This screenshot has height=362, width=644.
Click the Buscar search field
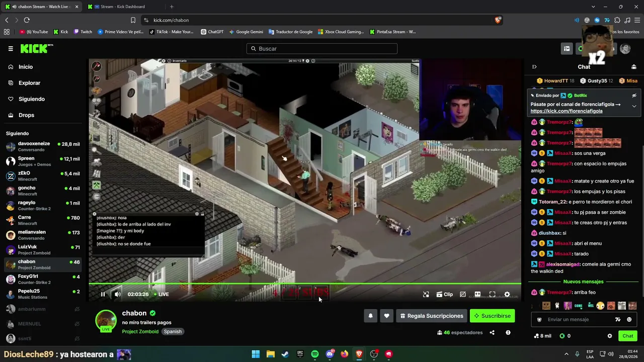pos(322,49)
